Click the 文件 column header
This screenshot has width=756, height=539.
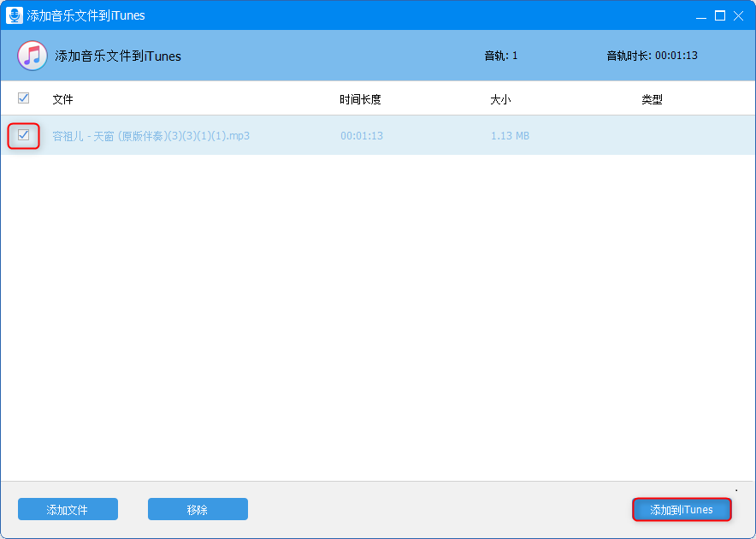(x=62, y=99)
